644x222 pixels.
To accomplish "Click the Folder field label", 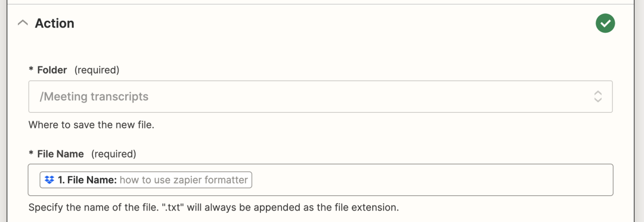I will [x=52, y=70].
